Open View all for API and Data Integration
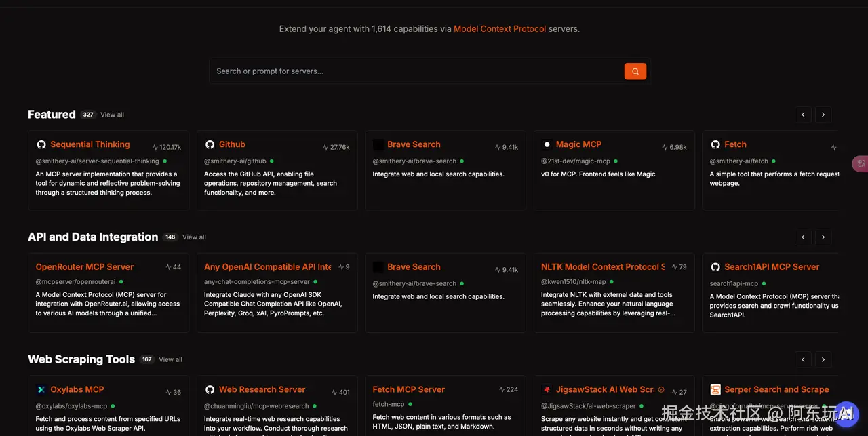Screen dimensions: 868x436 click(x=194, y=237)
